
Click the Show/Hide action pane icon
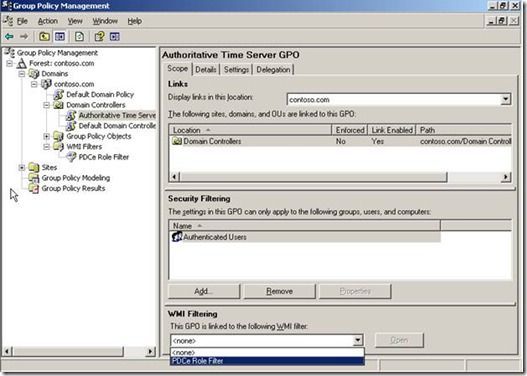[x=115, y=36]
